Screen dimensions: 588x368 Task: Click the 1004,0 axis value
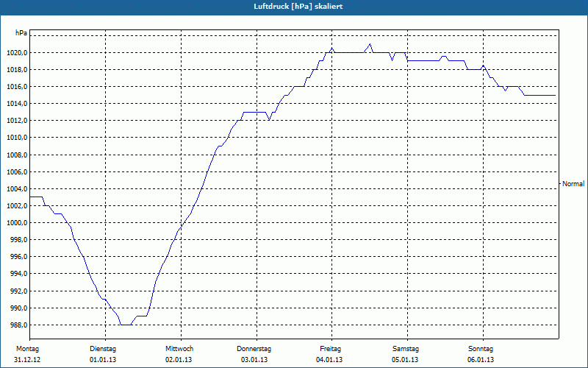tap(17, 189)
